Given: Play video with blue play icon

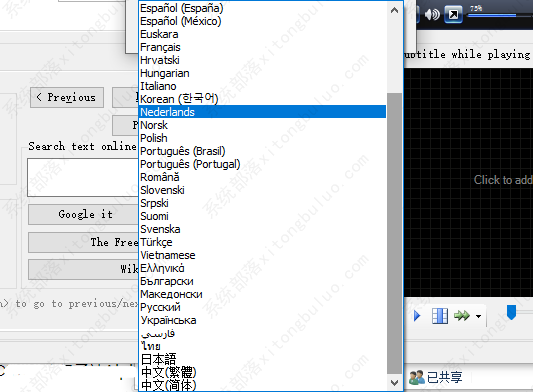Looking at the screenshot, I should [417, 316].
